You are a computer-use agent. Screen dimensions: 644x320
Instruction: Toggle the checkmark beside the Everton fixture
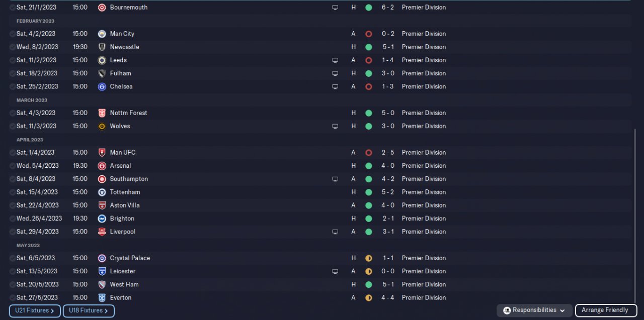point(13,298)
